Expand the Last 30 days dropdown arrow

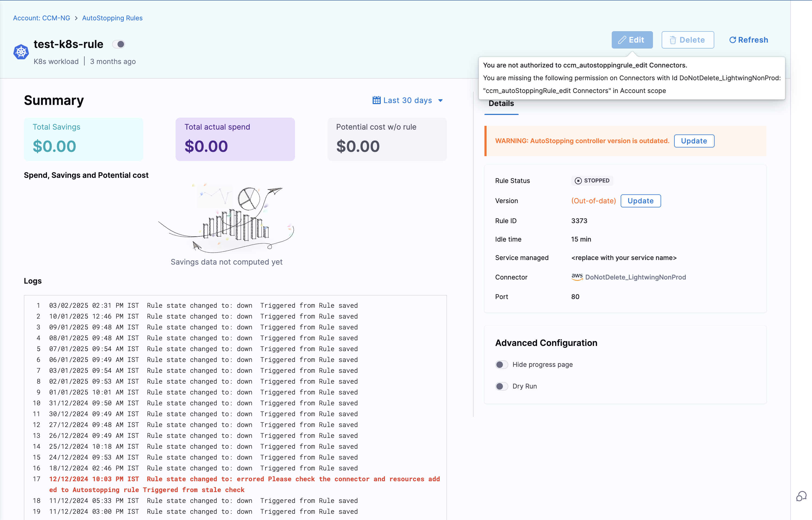coord(440,101)
